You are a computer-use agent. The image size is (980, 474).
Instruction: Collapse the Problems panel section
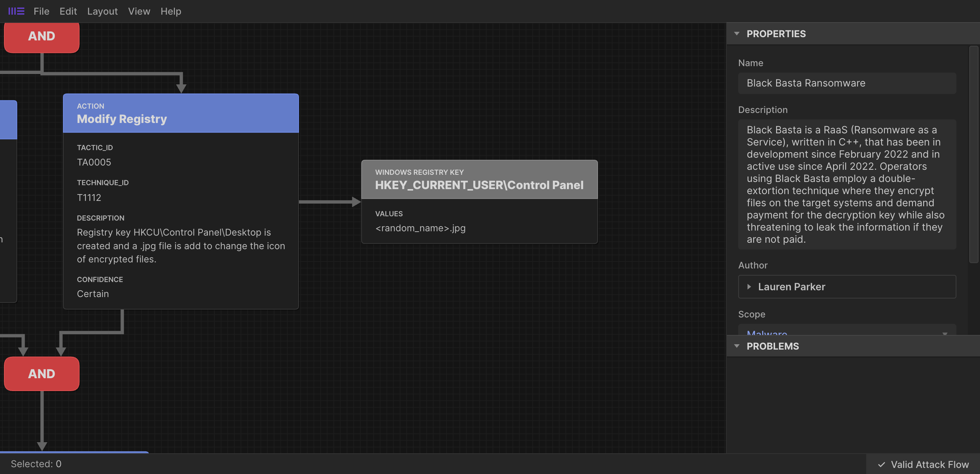(737, 346)
